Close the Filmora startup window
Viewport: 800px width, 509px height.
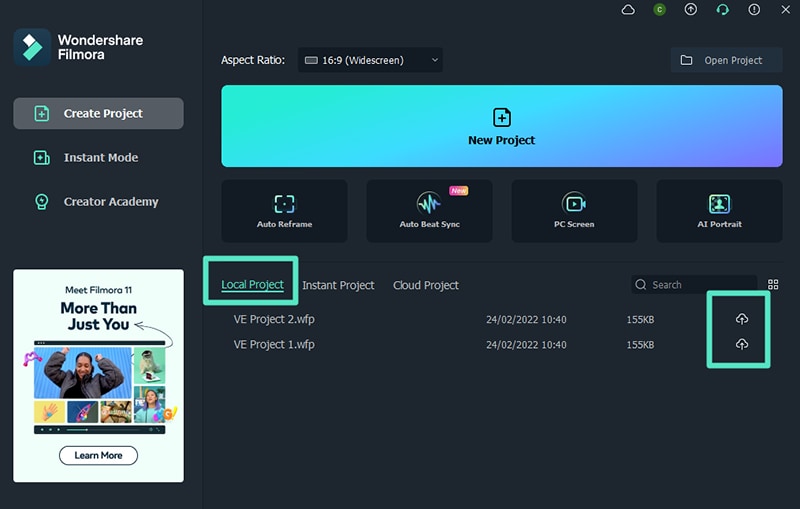(x=786, y=10)
